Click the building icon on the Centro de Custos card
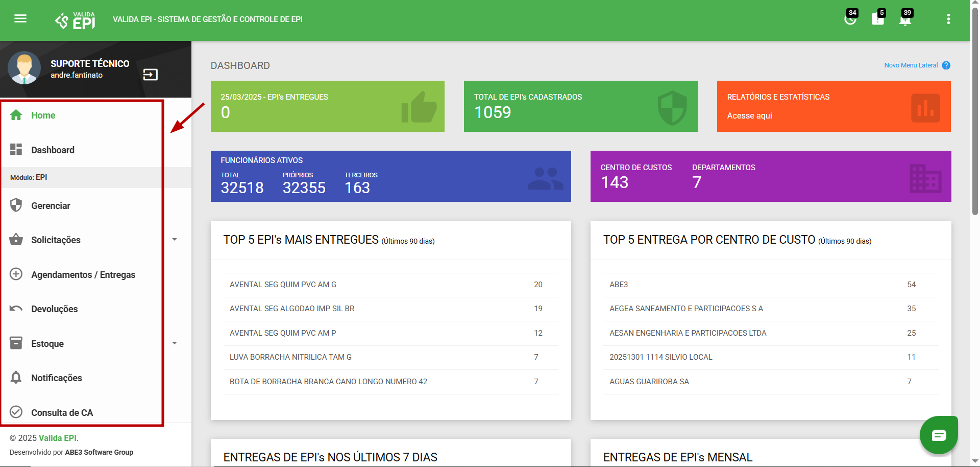The height and width of the screenshot is (467, 980). click(925, 178)
